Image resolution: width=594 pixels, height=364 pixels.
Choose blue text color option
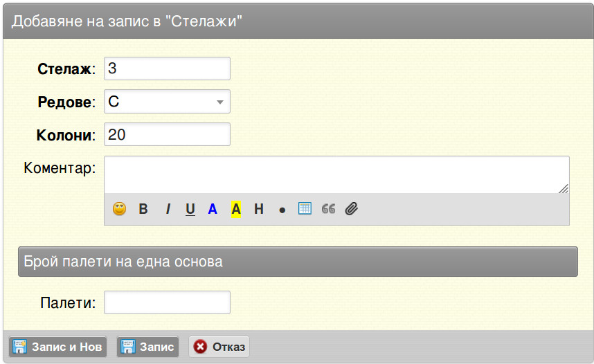[x=213, y=209]
